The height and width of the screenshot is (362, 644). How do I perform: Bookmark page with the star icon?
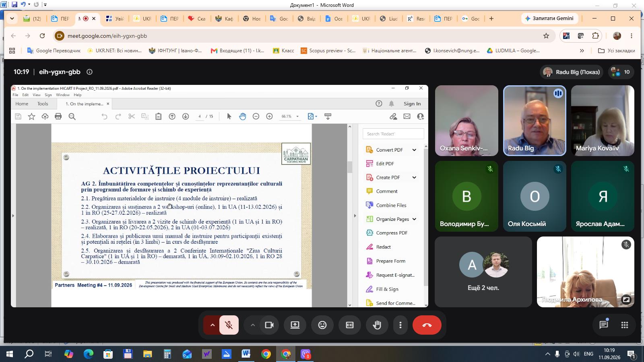click(546, 36)
